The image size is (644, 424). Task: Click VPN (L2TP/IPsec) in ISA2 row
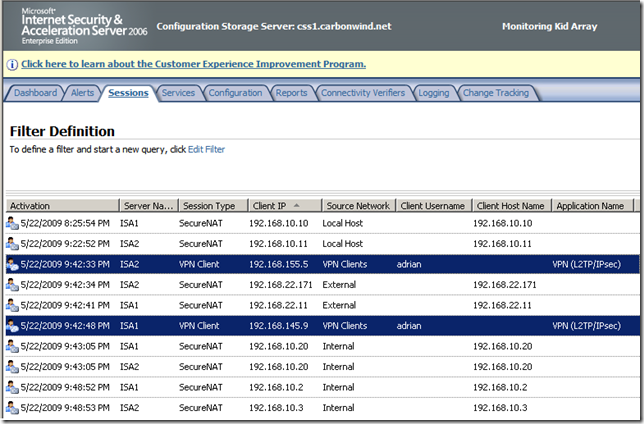tap(586, 265)
